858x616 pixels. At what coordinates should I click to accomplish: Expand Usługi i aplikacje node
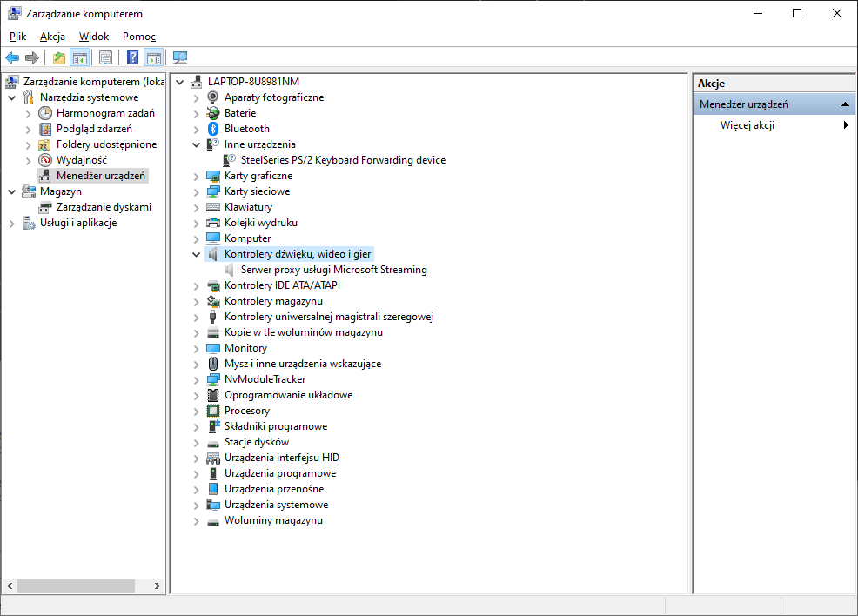point(11,224)
